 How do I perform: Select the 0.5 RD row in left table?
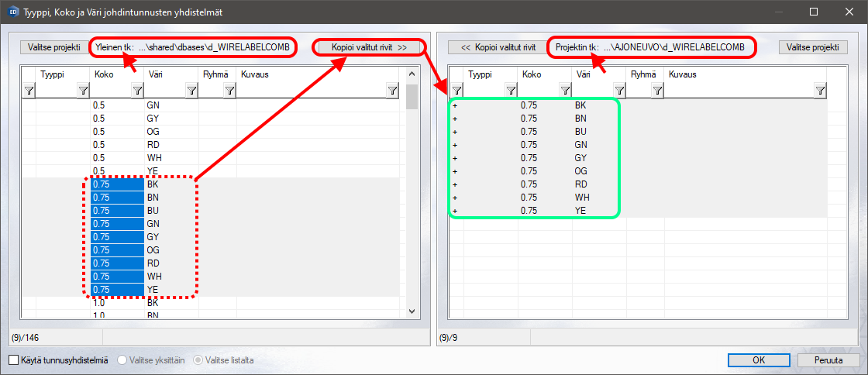pyautogui.click(x=211, y=145)
